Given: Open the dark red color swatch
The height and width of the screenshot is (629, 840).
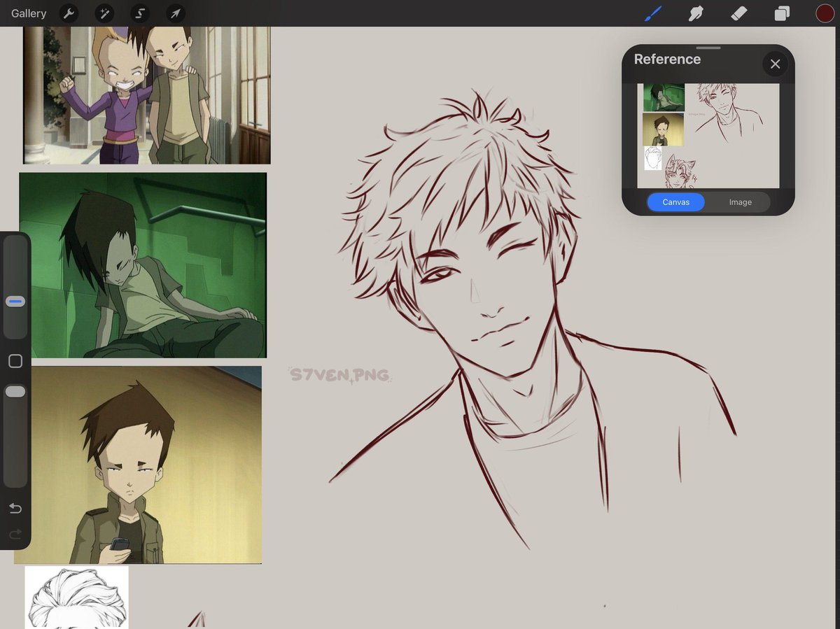Looking at the screenshot, I should point(825,13).
